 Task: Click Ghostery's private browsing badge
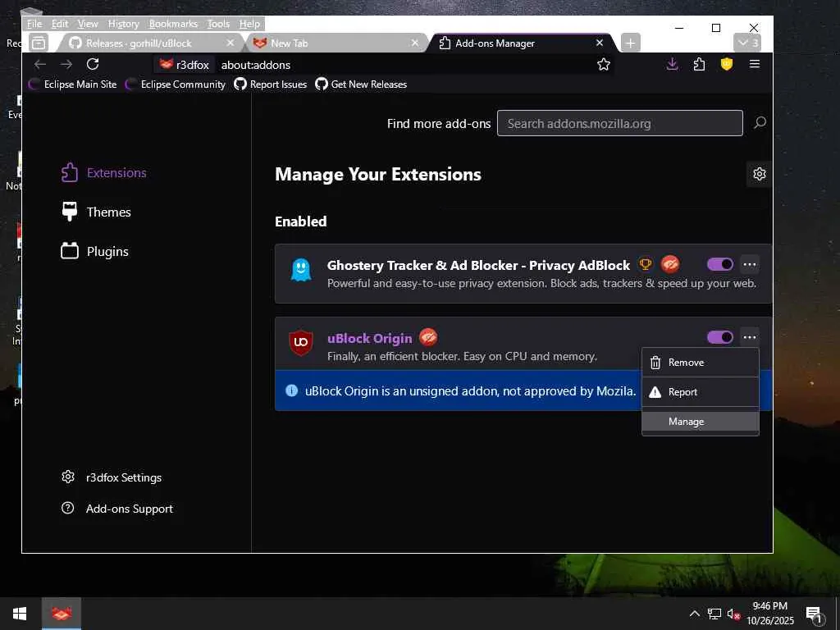[669, 264]
